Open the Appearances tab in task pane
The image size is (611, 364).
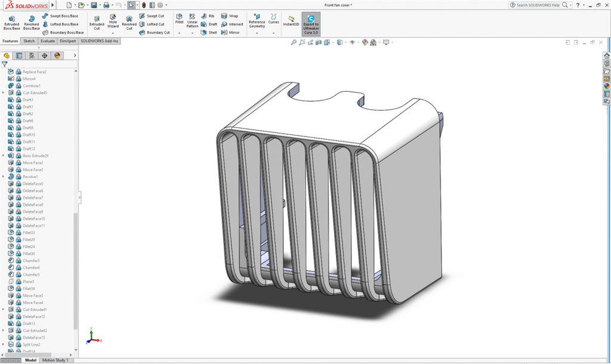coord(607,85)
